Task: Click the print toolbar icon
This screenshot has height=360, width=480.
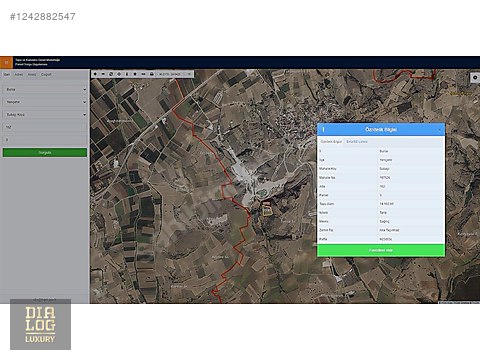Action: (x=152, y=74)
